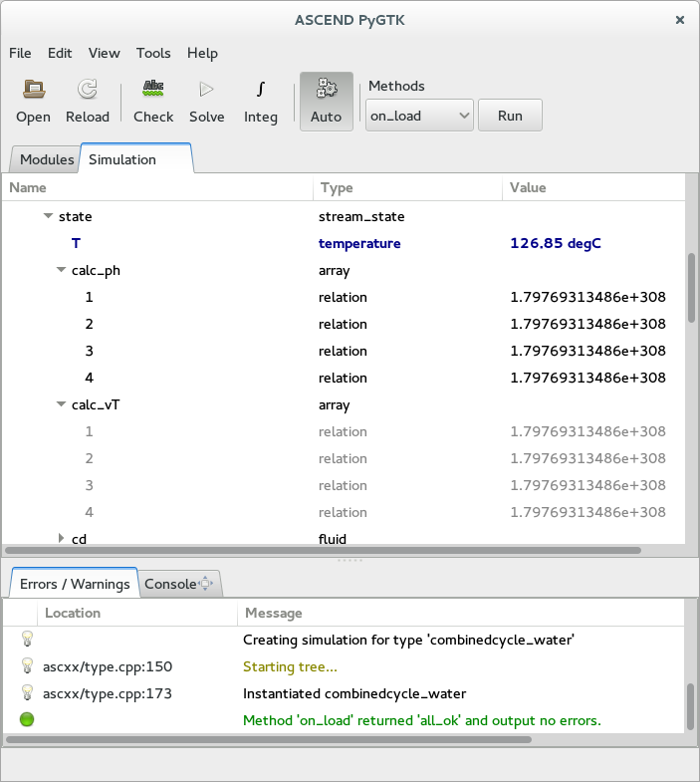Toggle the Auto solve button
This screenshot has height=782, width=700.
326,101
